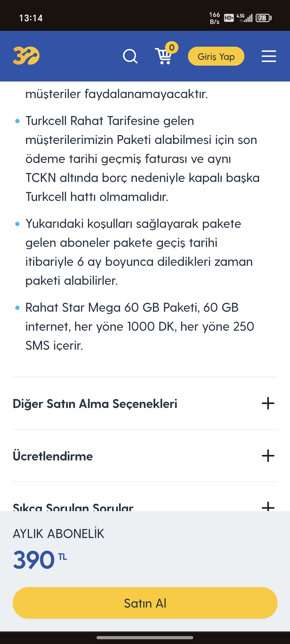Tap the AYLIK ABONELİK label
This screenshot has height=644, width=290.
(x=59, y=534)
